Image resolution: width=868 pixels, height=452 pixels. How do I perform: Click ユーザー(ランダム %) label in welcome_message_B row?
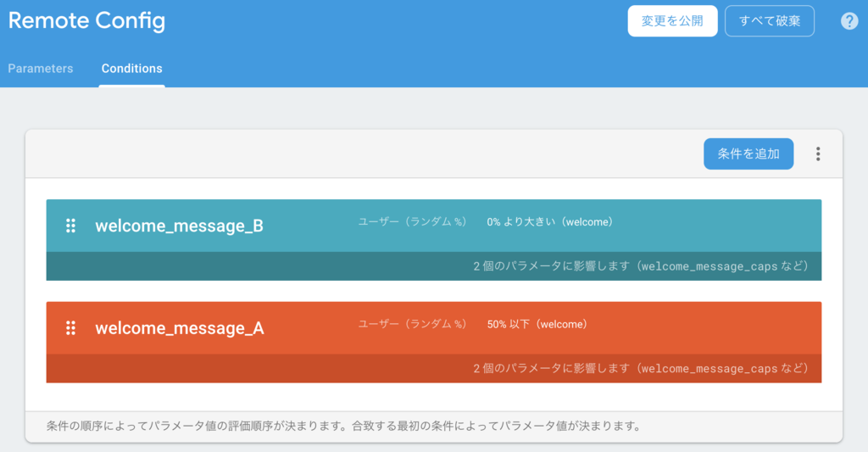[413, 221]
